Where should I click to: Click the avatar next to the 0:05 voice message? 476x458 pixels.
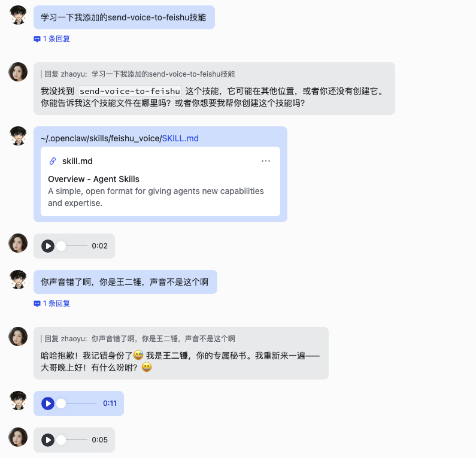click(x=18, y=437)
